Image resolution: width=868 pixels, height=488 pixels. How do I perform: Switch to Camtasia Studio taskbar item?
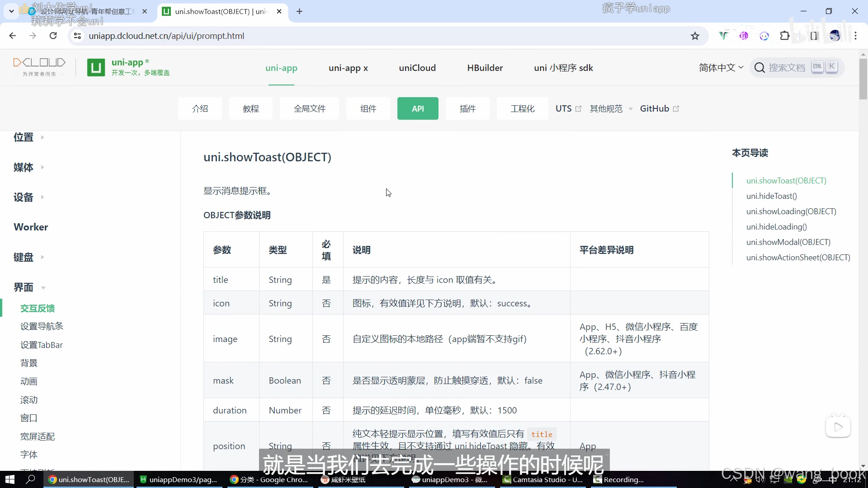(543, 480)
